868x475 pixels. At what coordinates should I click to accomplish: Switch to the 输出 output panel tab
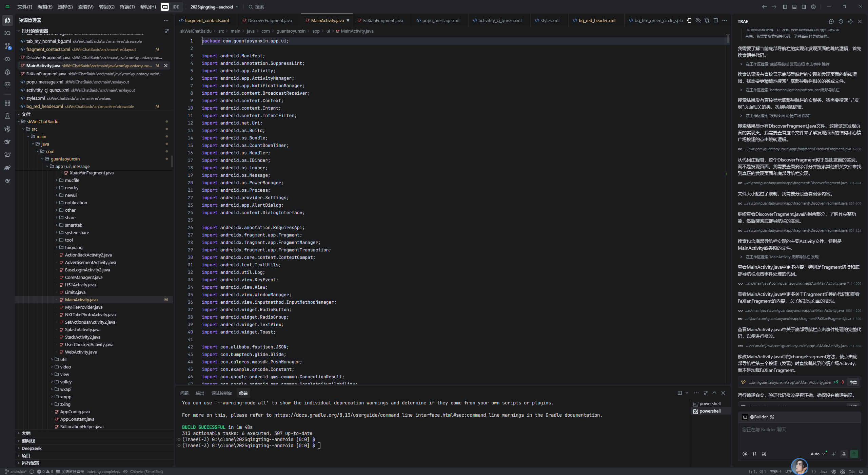(200, 393)
